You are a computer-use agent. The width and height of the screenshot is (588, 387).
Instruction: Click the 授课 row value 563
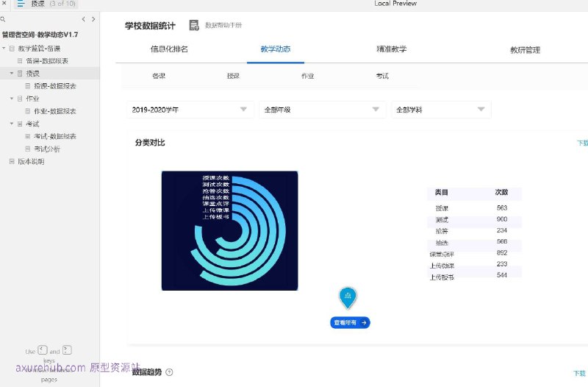(x=502, y=208)
